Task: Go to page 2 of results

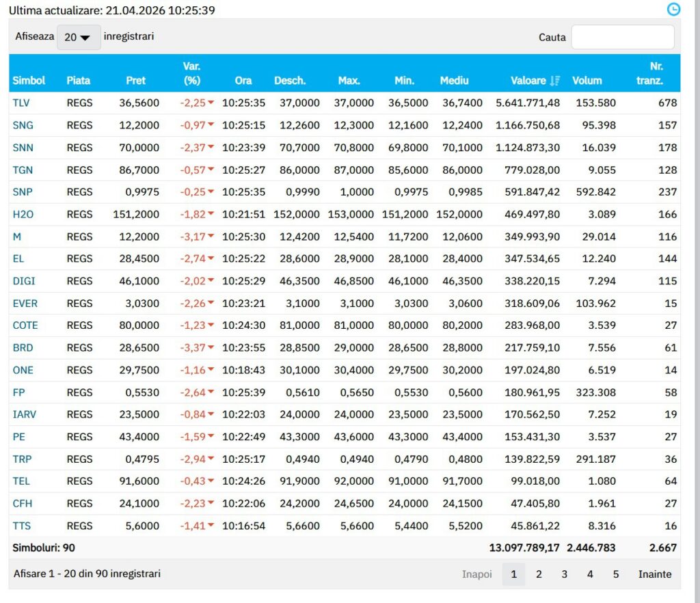Action: point(539,574)
